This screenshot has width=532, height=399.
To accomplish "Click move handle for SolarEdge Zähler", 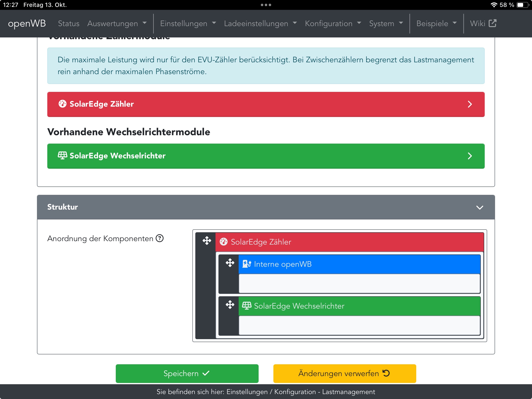I will pos(207,241).
